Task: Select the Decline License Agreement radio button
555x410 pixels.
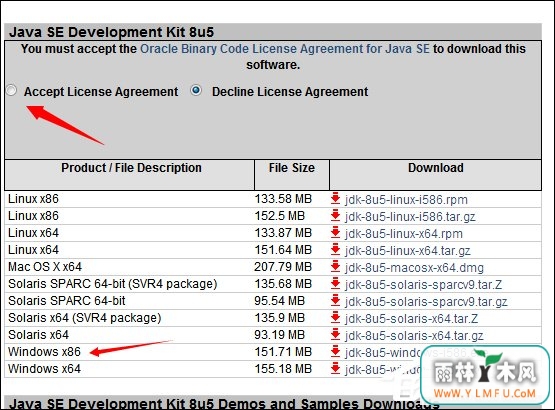Action: click(196, 90)
